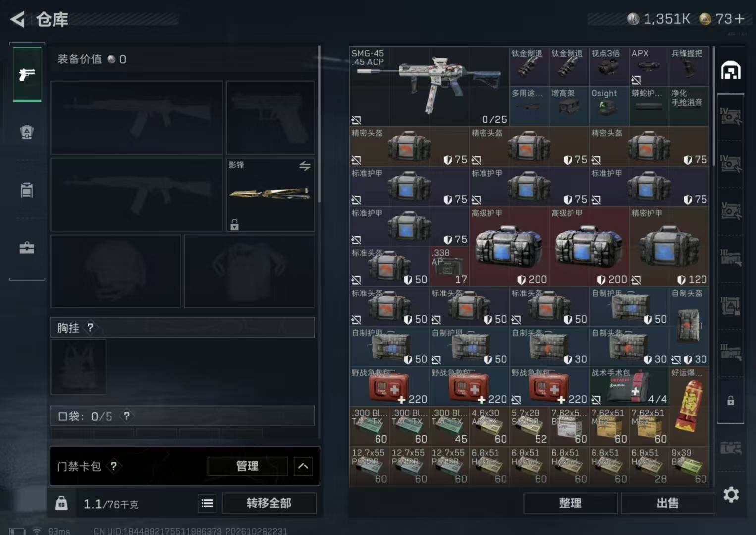Select the SMG-45 .45 ACP weapon
756x535 pixels.
[x=429, y=87]
